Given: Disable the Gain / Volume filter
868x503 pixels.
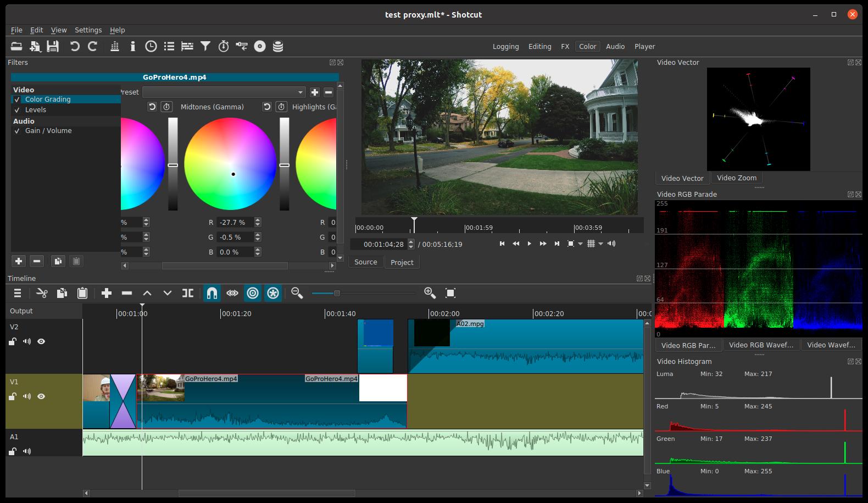Looking at the screenshot, I should [x=17, y=131].
